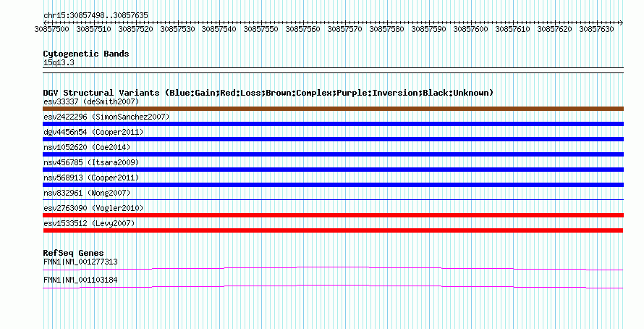644x329 pixels.
Task: Click the Cytogenetic Bands track title
Action: click(86, 54)
